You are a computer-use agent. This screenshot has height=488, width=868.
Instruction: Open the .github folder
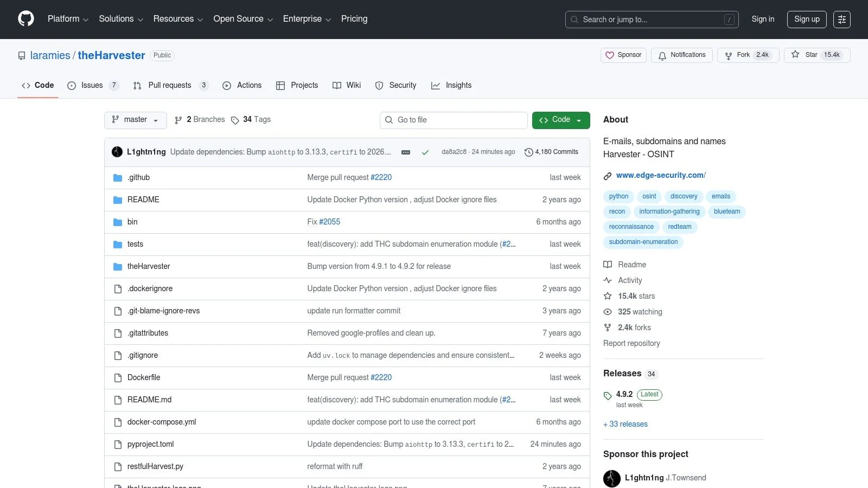(138, 178)
